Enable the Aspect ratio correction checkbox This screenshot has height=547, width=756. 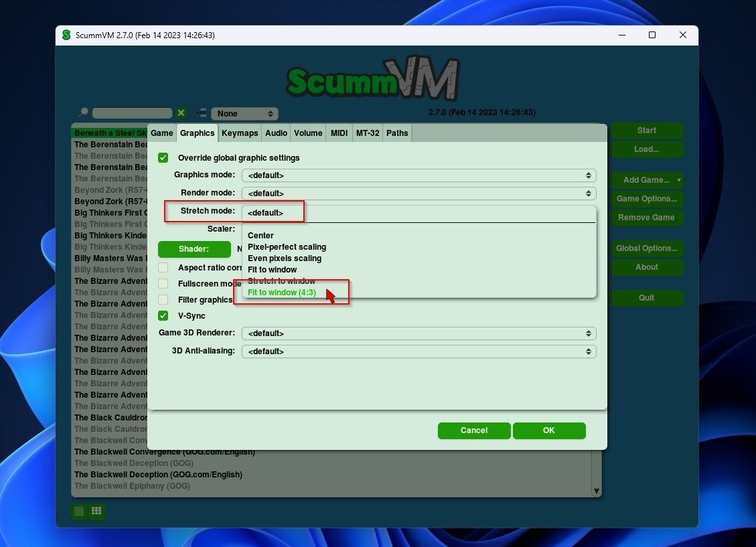(x=163, y=268)
